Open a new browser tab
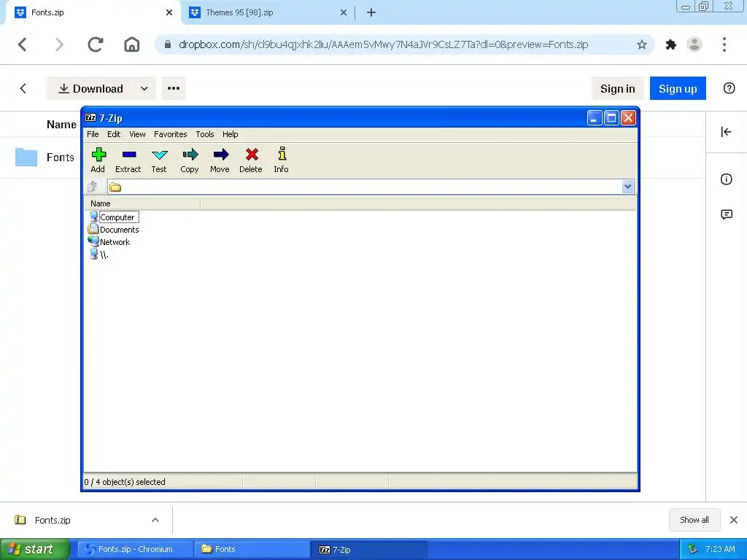Screen dimensions: 747x560 (x=371, y=12)
